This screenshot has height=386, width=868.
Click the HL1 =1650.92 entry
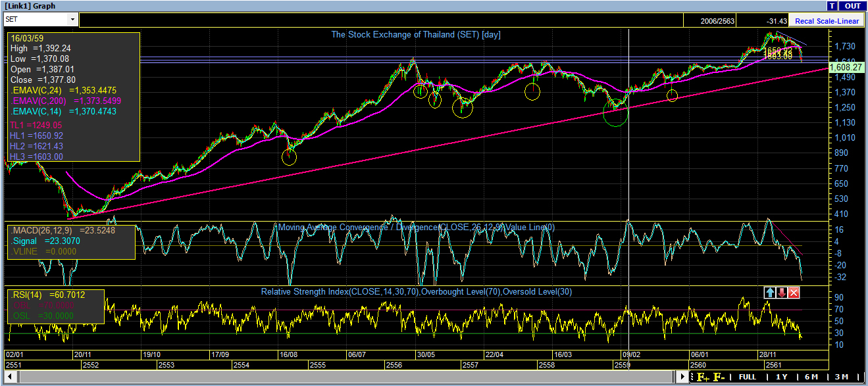pyautogui.click(x=36, y=135)
